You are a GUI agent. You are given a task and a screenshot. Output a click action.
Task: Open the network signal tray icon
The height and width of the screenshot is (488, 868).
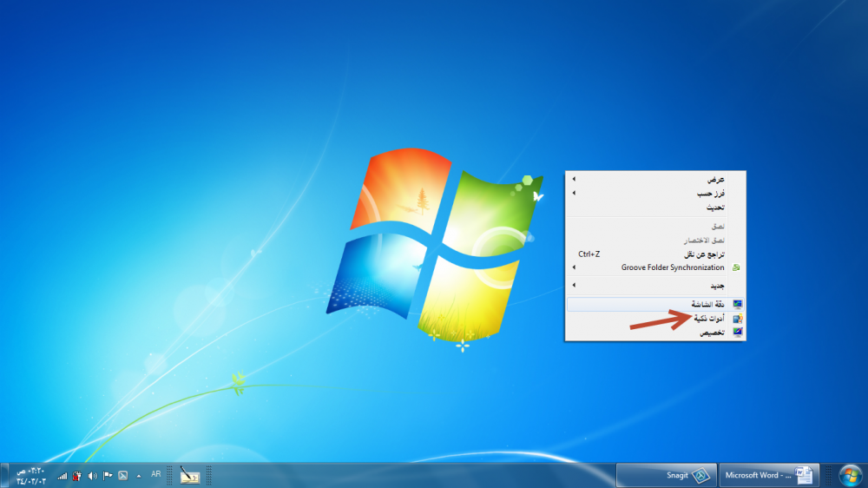tap(62, 476)
